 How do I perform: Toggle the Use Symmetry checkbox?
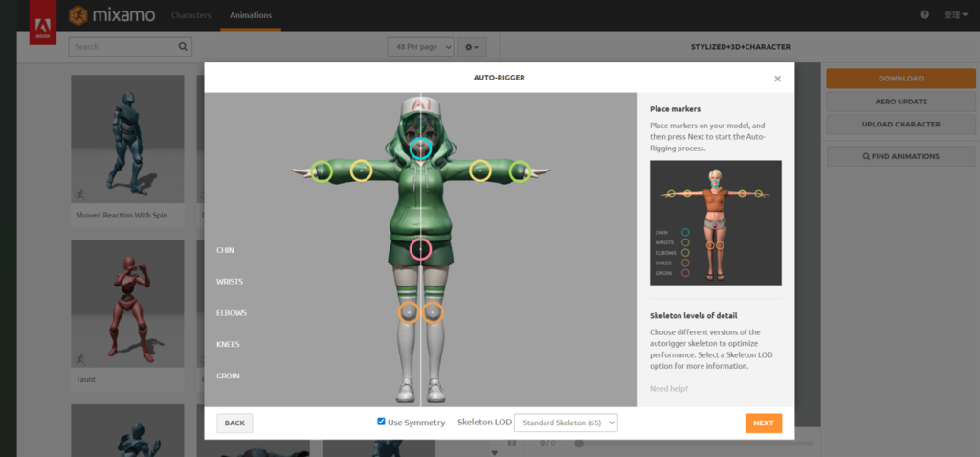click(382, 422)
